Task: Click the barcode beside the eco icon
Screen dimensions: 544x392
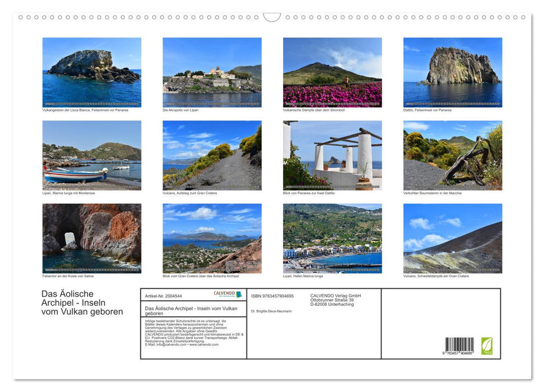Action: (459, 346)
